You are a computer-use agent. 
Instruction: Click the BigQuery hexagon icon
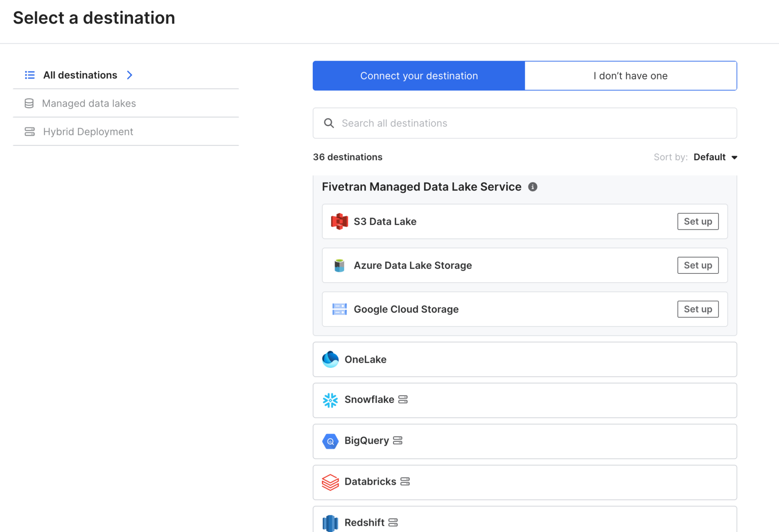click(x=330, y=441)
